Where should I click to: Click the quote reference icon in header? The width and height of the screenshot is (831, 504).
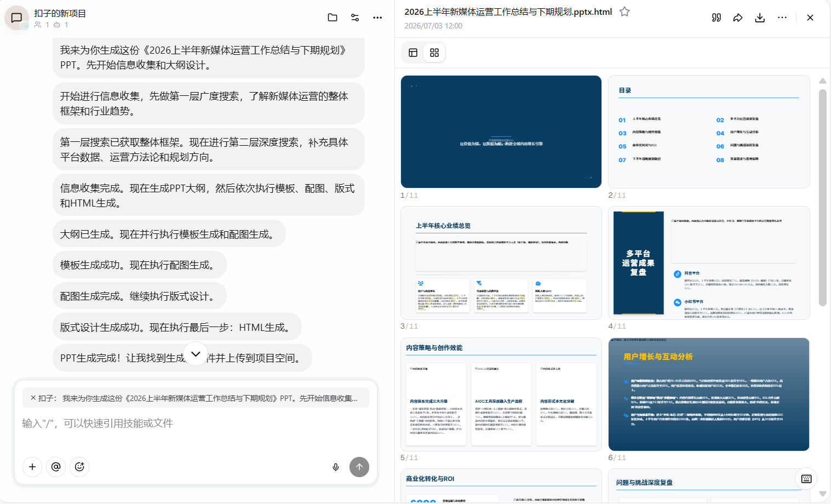coord(717,18)
